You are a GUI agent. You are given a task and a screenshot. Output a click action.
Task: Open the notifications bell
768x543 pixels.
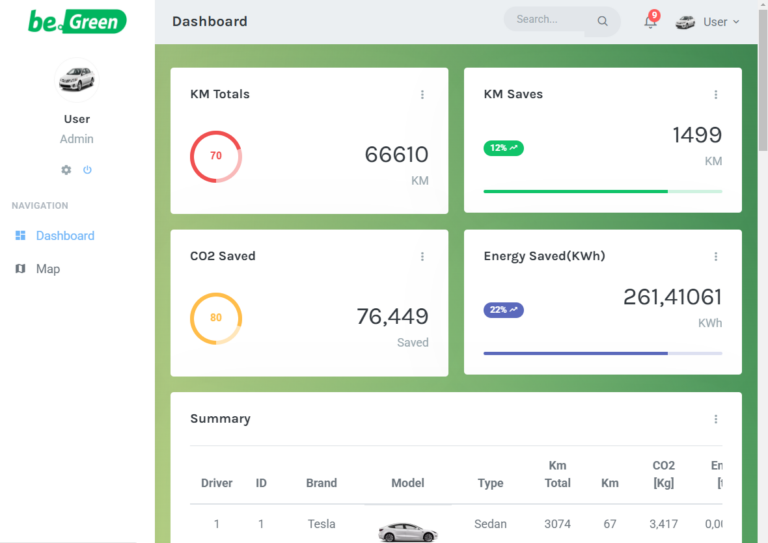click(x=650, y=23)
